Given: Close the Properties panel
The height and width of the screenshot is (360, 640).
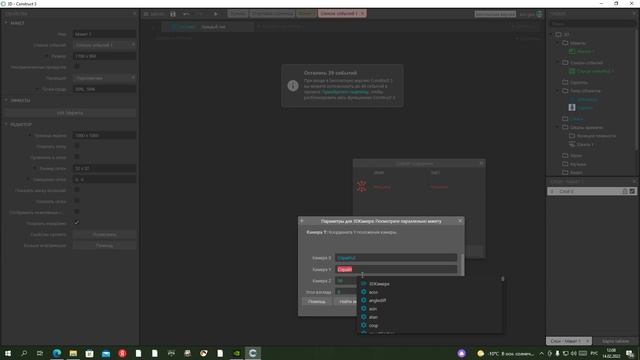Looking at the screenshot, I should [x=135, y=13].
